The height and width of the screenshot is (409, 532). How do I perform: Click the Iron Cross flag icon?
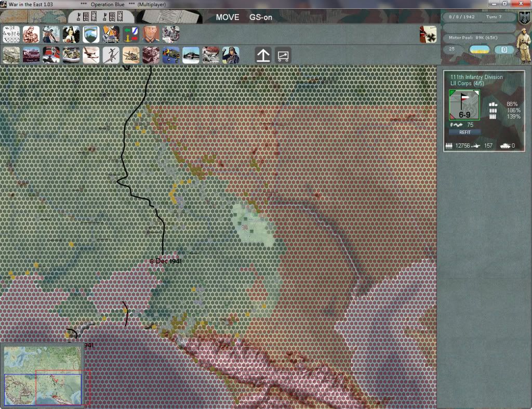pos(428,35)
